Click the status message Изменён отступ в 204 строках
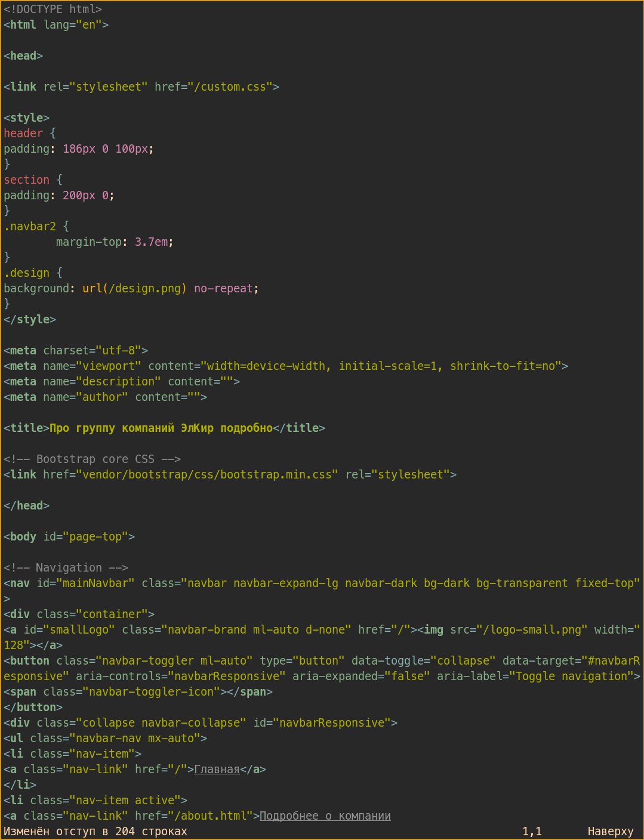This screenshot has height=840, width=644. coord(95,831)
